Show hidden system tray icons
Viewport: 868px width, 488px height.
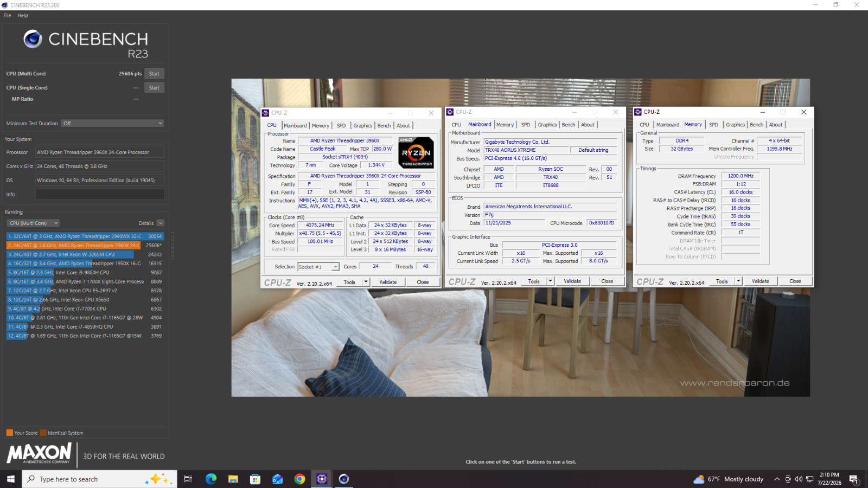[777, 479]
